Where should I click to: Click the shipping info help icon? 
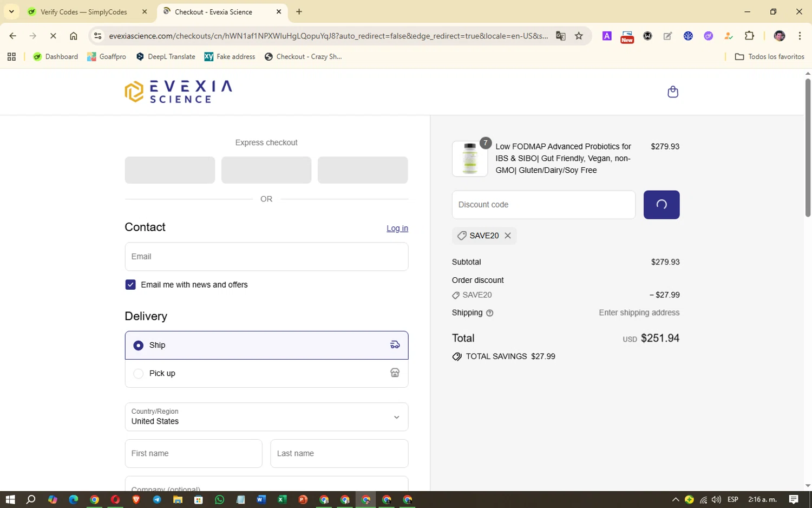[x=489, y=313]
